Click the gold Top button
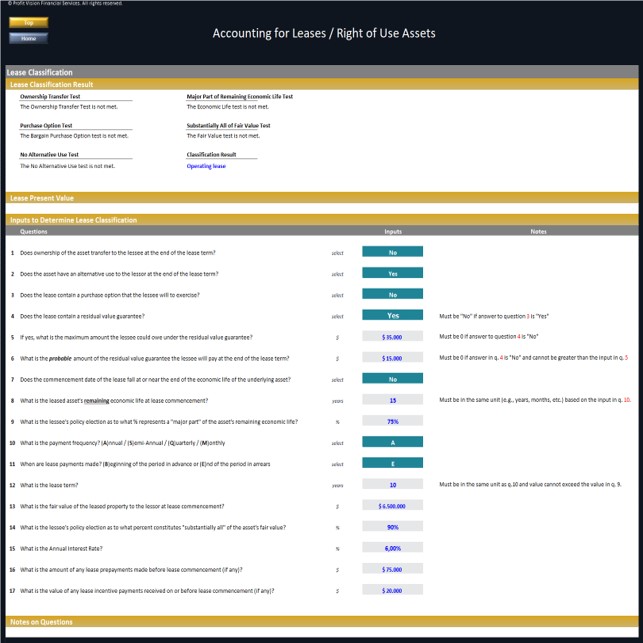Viewport: 643px width, 643px height. coord(29,23)
